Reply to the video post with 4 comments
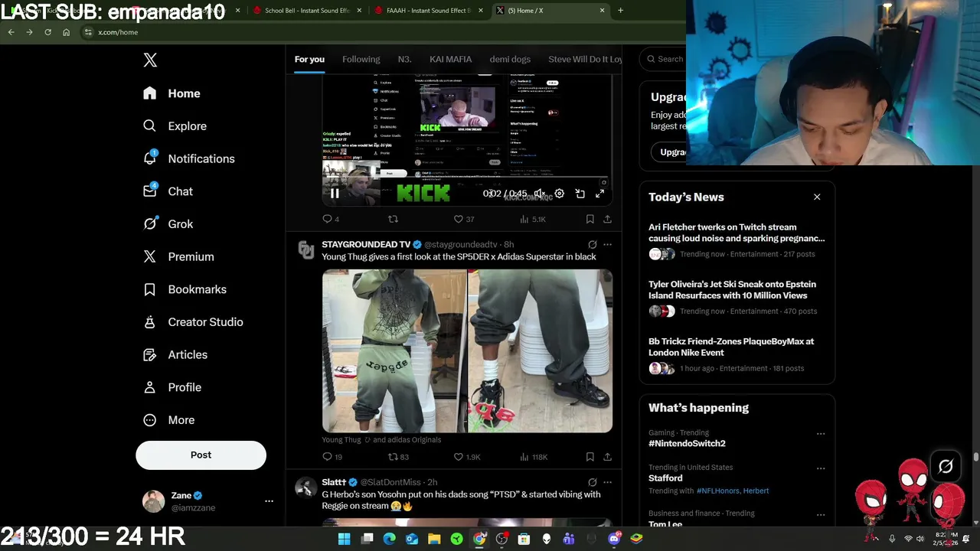Screen dimensions: 980x551 [x=331, y=219]
